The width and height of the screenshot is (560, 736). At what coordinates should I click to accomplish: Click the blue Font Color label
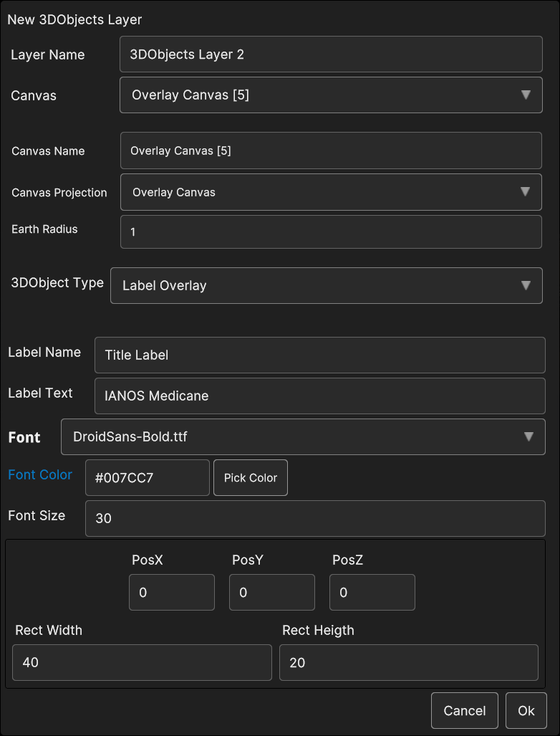click(x=40, y=474)
